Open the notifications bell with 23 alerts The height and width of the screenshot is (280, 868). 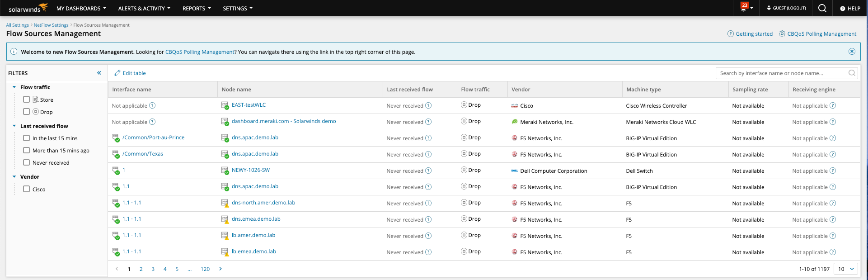pyautogui.click(x=744, y=7)
